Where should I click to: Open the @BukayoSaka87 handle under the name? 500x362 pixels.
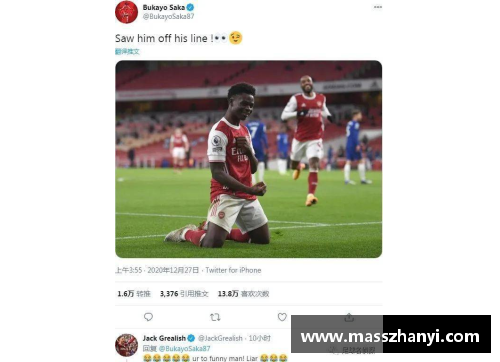(x=168, y=16)
